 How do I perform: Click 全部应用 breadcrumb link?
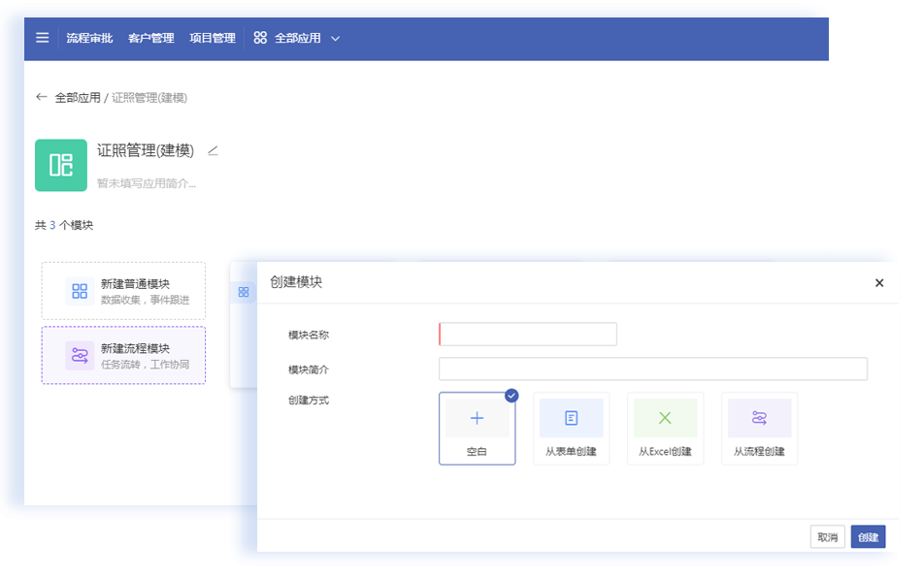[x=78, y=98]
